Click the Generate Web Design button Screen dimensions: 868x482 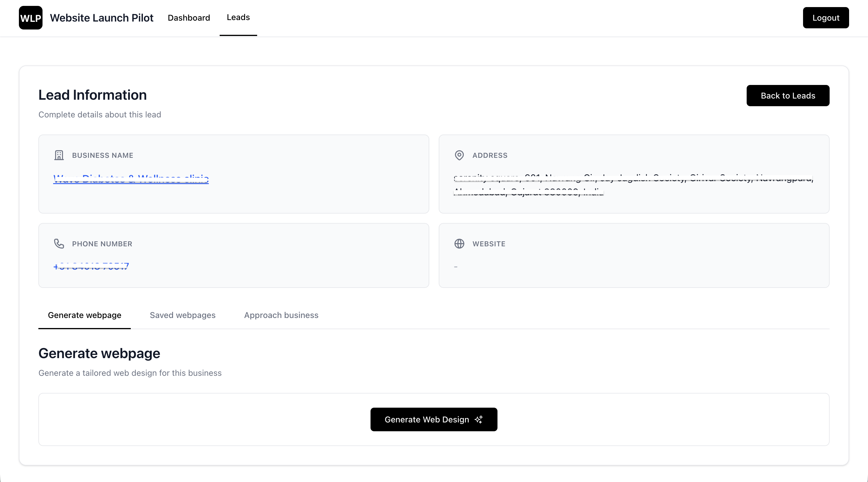click(x=434, y=419)
